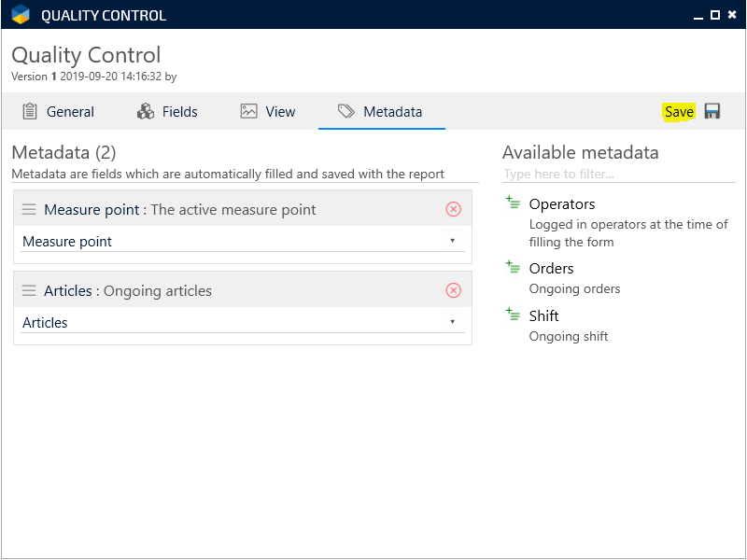Open the Fields tab
Screen dimensions: 747x560
(x=167, y=112)
